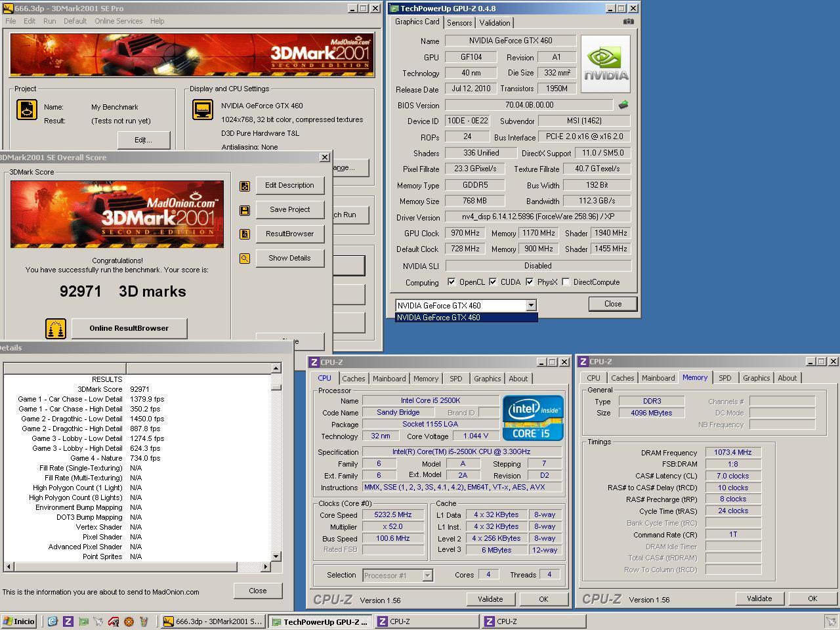Image resolution: width=840 pixels, height=630 pixels.
Task: Switch to TechPowerUp GPU-Z taskbar button
Action: 320,621
